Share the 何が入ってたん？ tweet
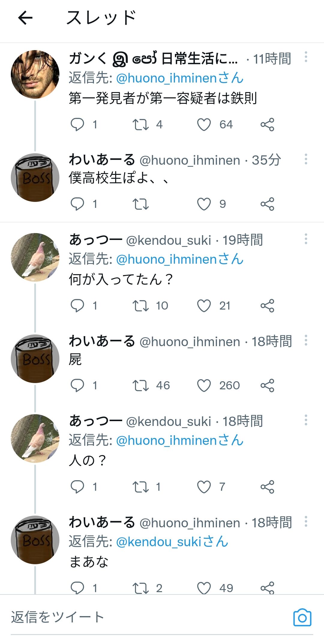 click(x=267, y=306)
